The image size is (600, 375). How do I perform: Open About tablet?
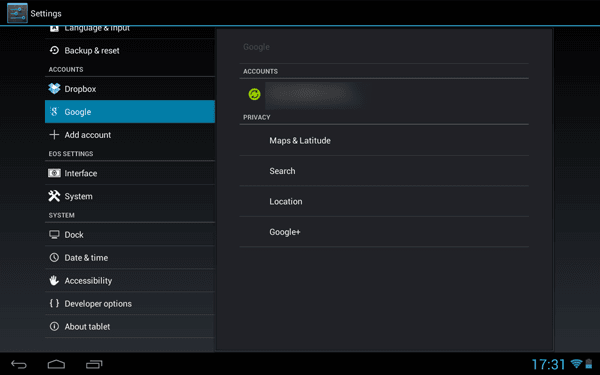pyautogui.click(x=130, y=326)
